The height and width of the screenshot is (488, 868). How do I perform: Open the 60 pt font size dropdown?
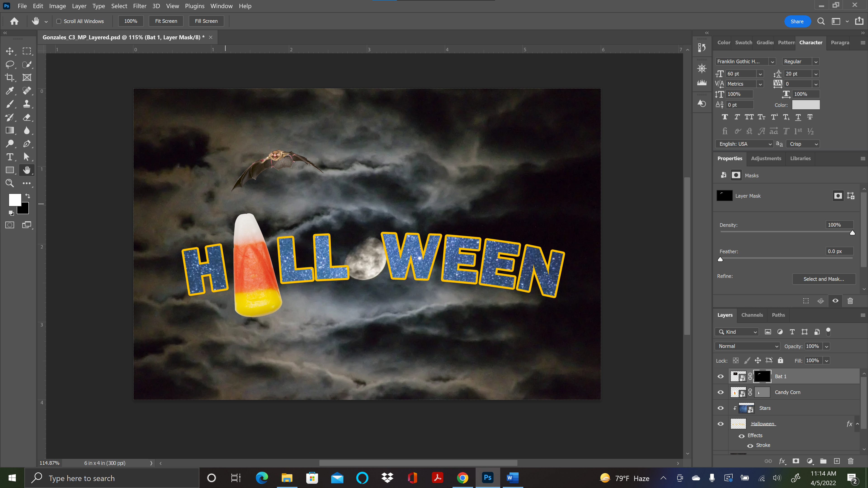760,74
